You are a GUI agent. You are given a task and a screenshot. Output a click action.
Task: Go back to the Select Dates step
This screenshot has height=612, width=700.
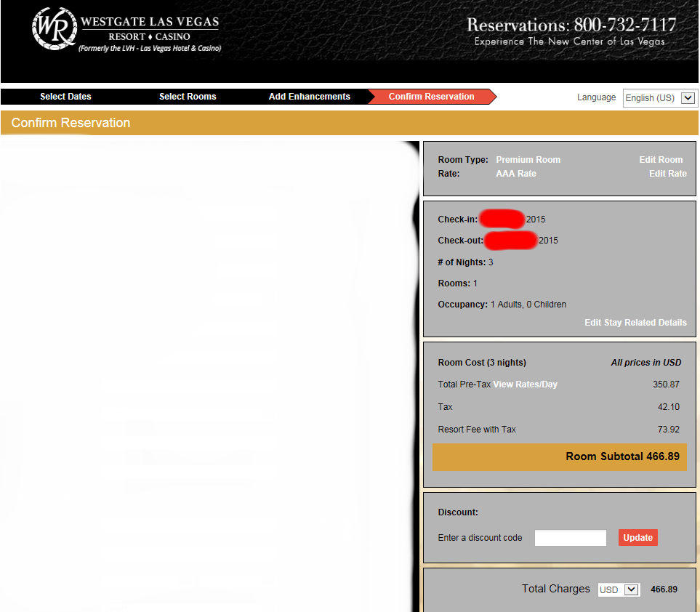(65, 97)
